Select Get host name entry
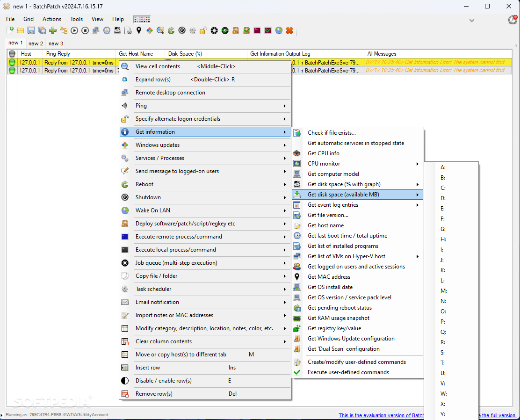520x420 pixels. [x=357, y=225]
